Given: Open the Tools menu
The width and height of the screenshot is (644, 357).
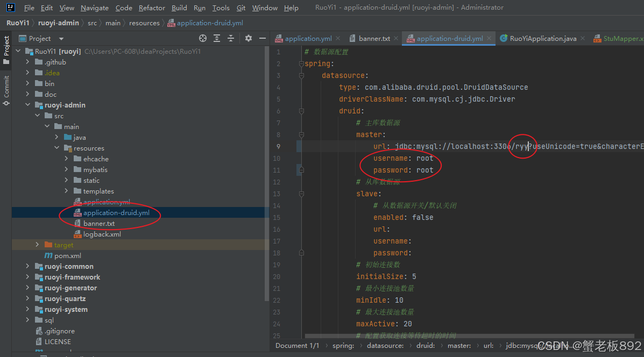Looking at the screenshot, I should (221, 8).
